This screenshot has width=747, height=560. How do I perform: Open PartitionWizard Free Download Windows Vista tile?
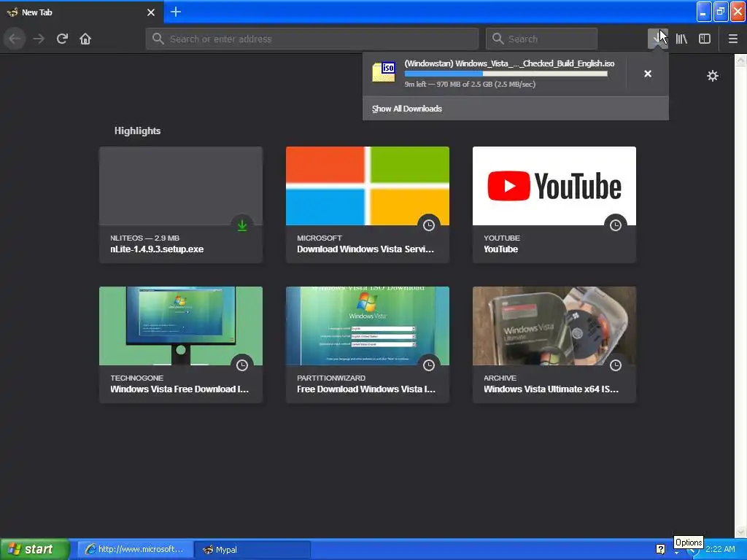coord(368,345)
